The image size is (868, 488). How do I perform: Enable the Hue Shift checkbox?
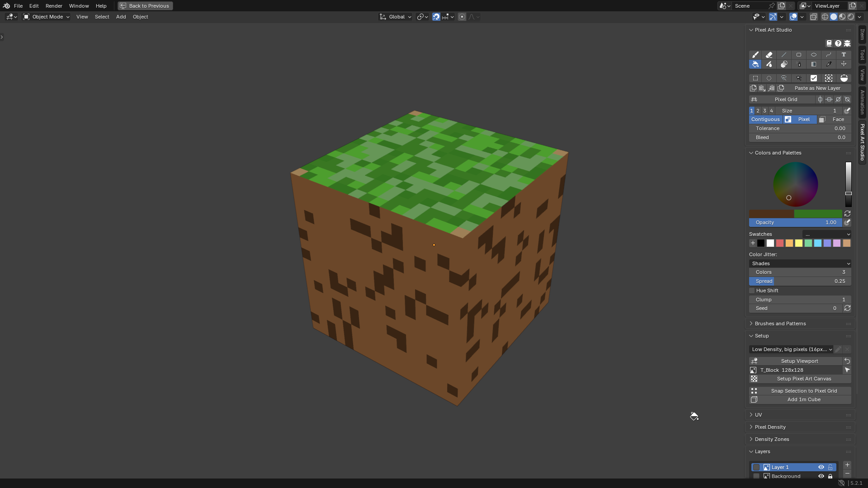pos(752,291)
